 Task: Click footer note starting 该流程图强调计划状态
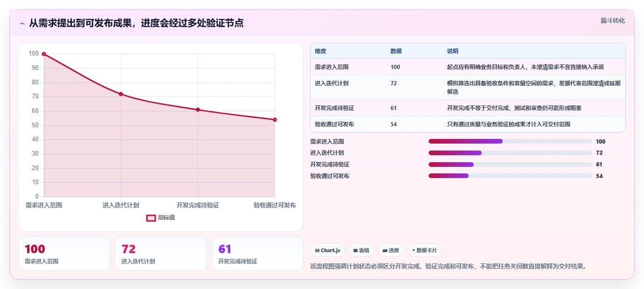point(448,266)
